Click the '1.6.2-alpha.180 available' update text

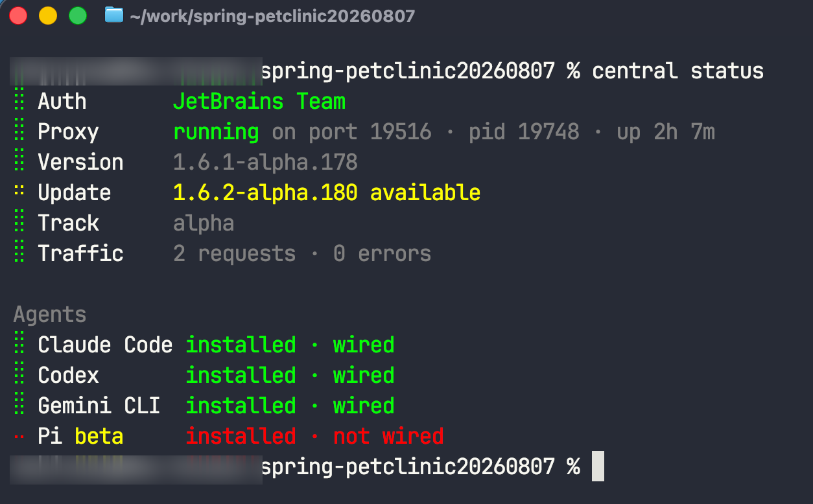[x=327, y=192]
